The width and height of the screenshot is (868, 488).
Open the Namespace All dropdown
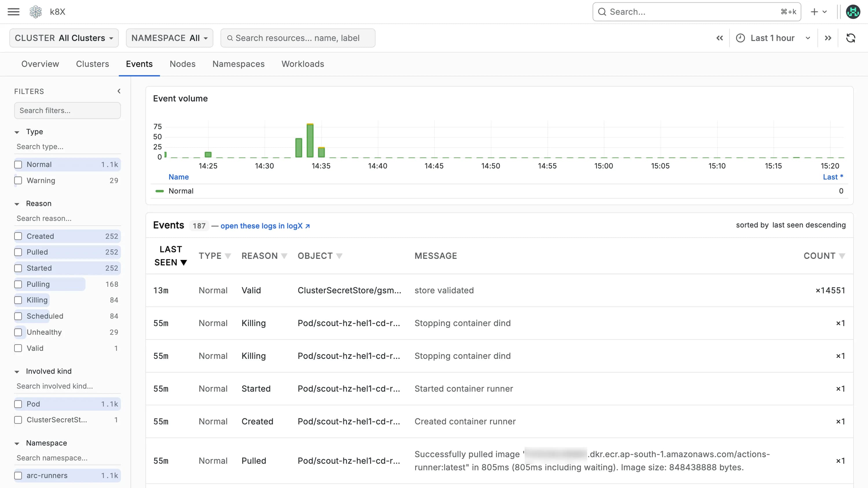click(x=170, y=38)
